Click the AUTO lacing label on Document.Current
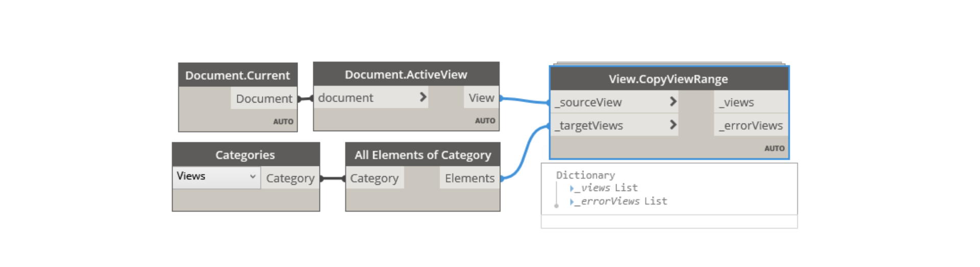This screenshot has width=980, height=267. (283, 122)
